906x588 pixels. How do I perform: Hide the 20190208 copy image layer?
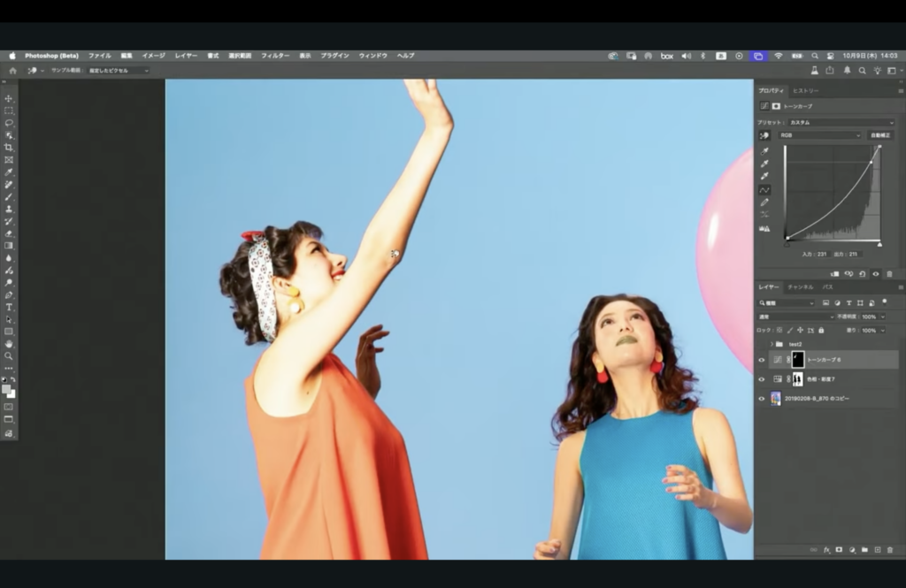tap(761, 399)
